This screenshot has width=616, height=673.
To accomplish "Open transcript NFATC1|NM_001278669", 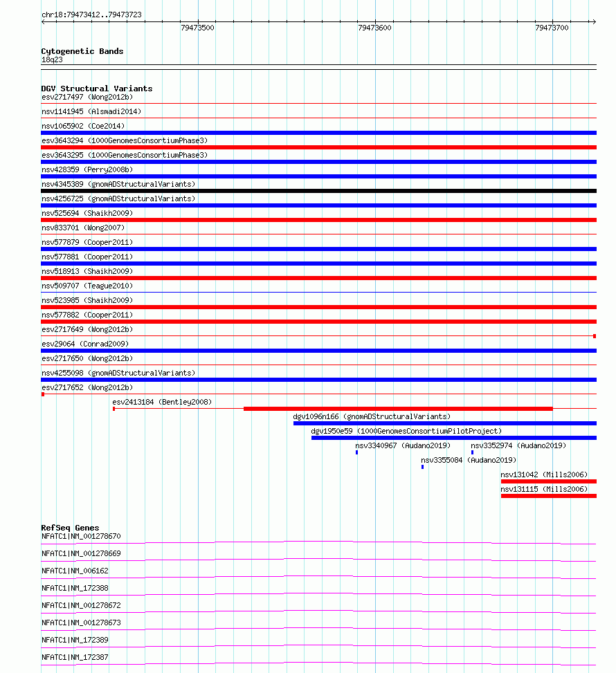I will click(81, 553).
